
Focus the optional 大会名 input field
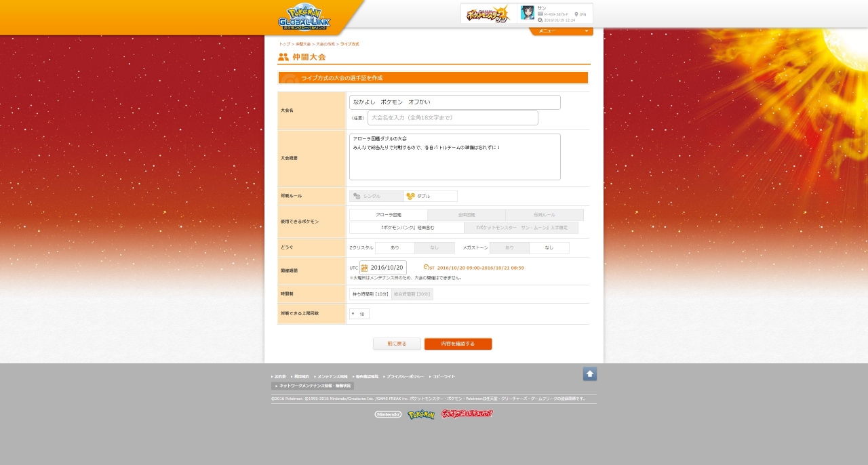(453, 118)
